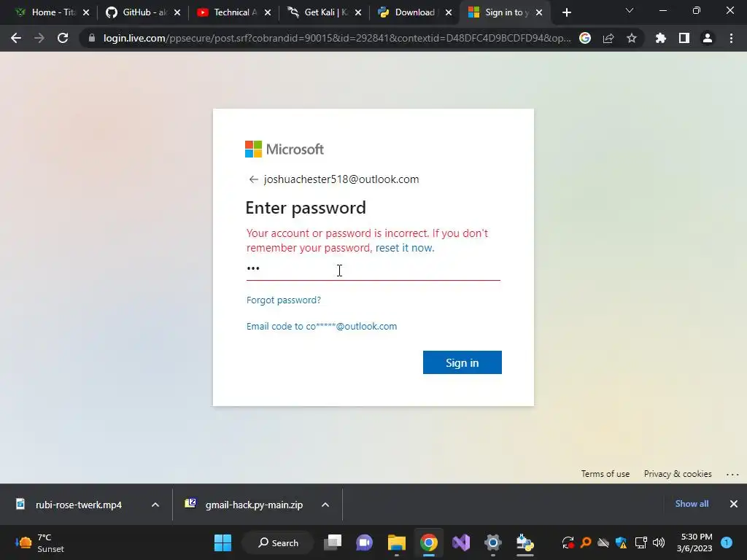Screen dimensions: 747x560
Task: Open File Explorer from the taskbar
Action: pos(396,542)
